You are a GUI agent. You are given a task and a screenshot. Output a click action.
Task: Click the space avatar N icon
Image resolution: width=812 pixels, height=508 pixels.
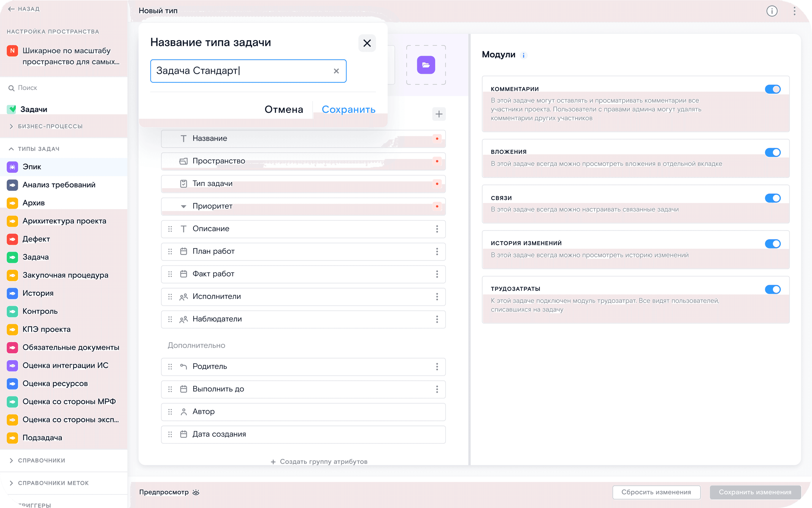tap(12, 51)
